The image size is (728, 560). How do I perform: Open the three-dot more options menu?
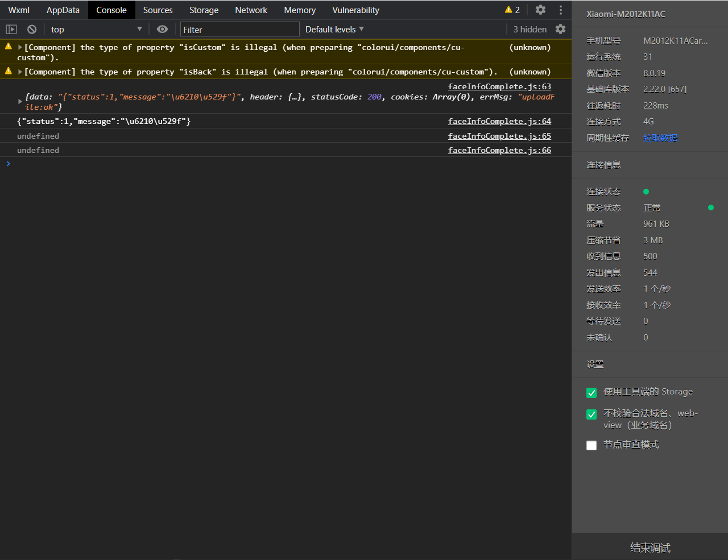pyautogui.click(x=561, y=10)
